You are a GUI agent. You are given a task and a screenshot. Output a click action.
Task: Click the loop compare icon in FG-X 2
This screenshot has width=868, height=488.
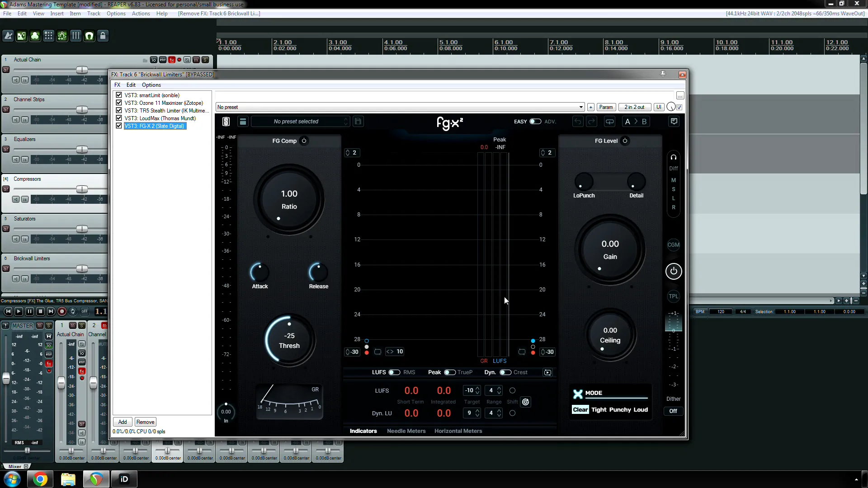[x=610, y=122]
